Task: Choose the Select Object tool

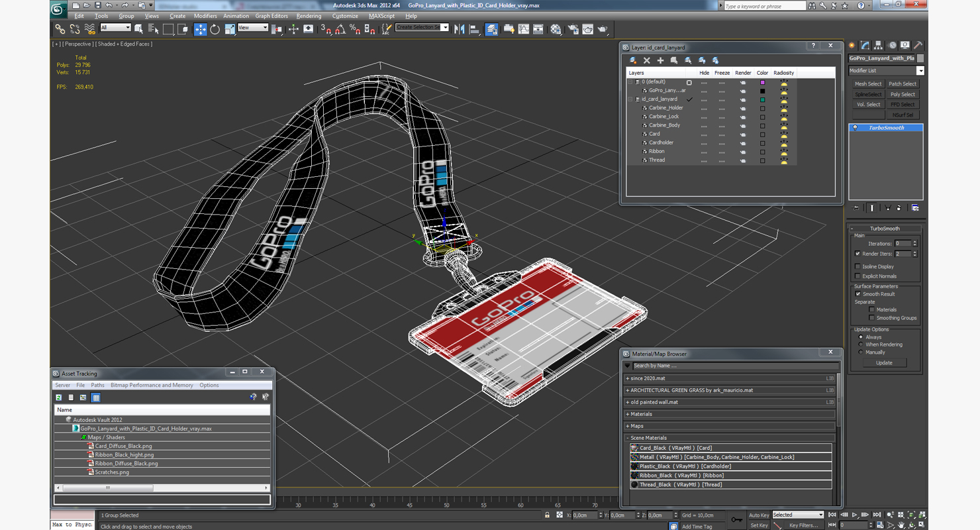Action: (x=138, y=29)
